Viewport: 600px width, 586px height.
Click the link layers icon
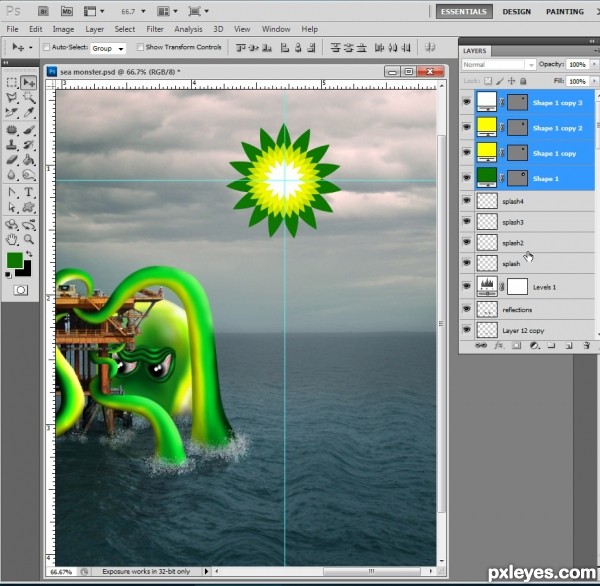click(x=481, y=346)
